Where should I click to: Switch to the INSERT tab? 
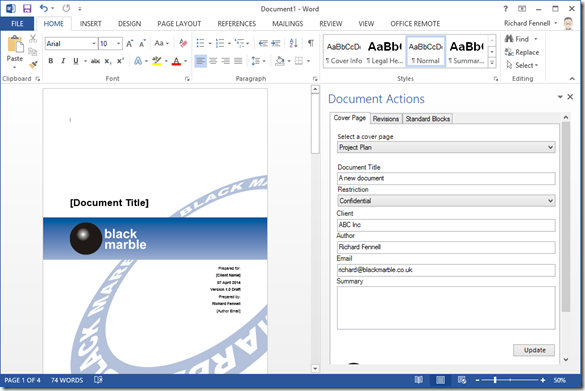point(90,24)
